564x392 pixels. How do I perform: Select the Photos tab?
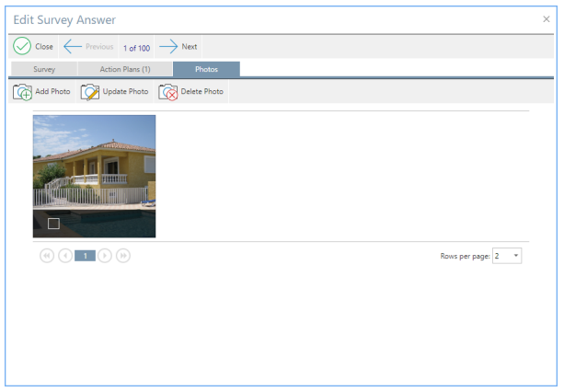(206, 69)
